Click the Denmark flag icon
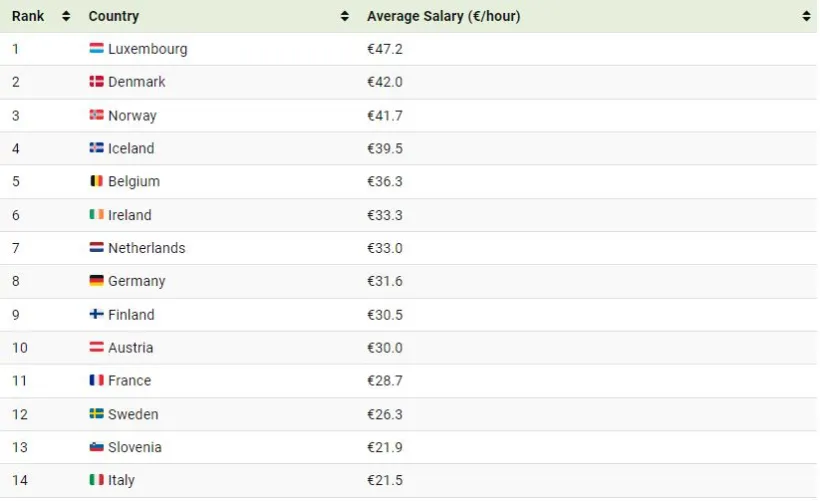 [96, 82]
